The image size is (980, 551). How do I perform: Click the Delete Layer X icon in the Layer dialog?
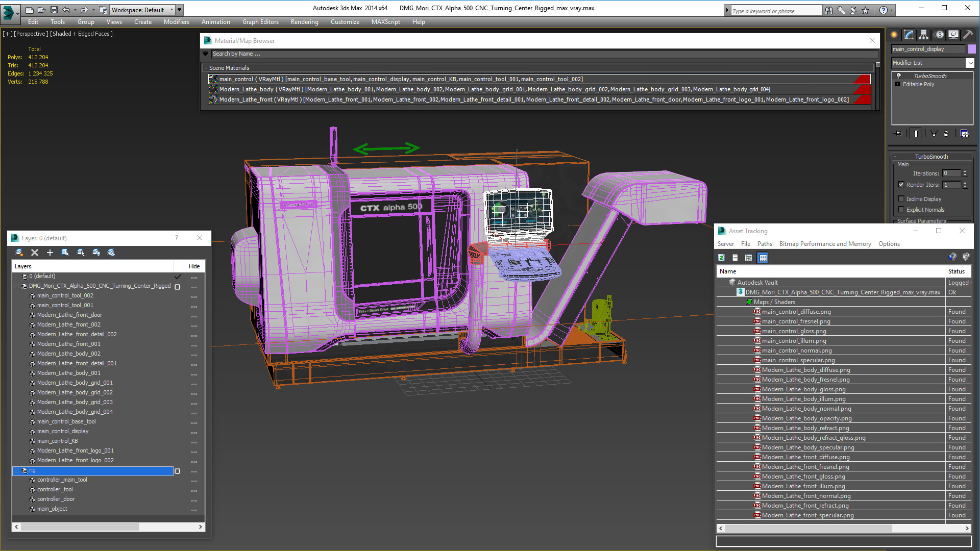pos(35,253)
